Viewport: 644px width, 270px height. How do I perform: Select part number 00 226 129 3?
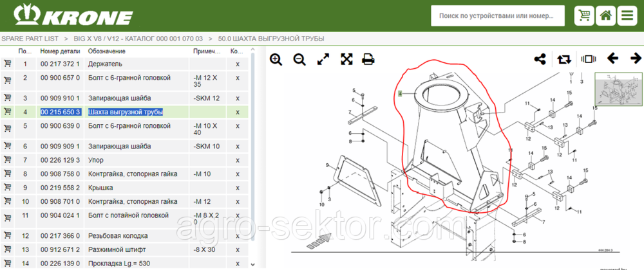60,160
